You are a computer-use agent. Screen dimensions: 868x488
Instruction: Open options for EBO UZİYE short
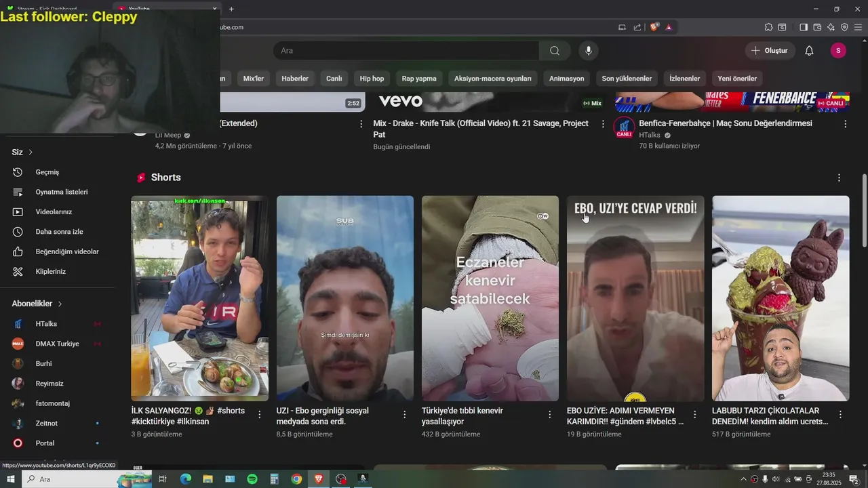pyautogui.click(x=695, y=414)
